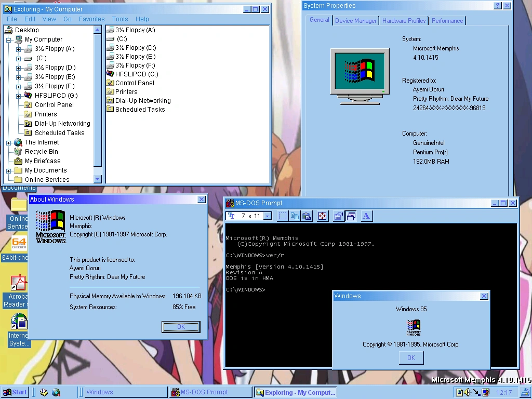This screenshot has height=399, width=532.
Task: Toggle the Background icon in MS-DOS Prompt
Action: [351, 216]
